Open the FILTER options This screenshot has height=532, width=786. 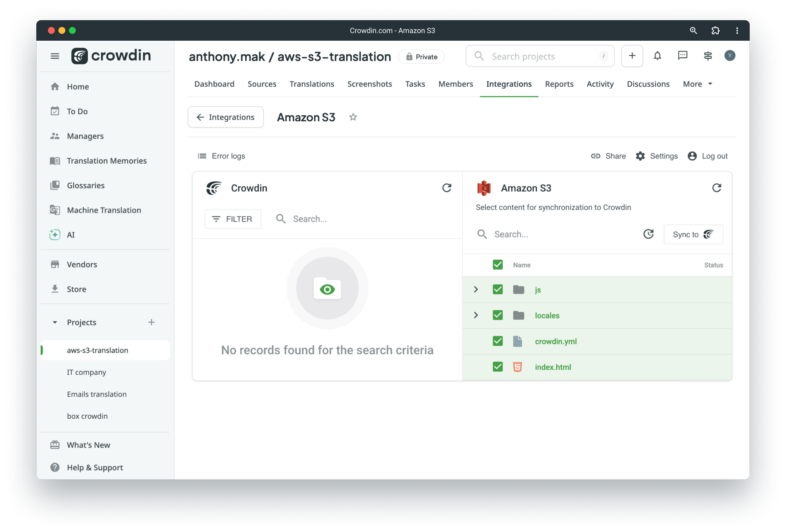pos(233,219)
